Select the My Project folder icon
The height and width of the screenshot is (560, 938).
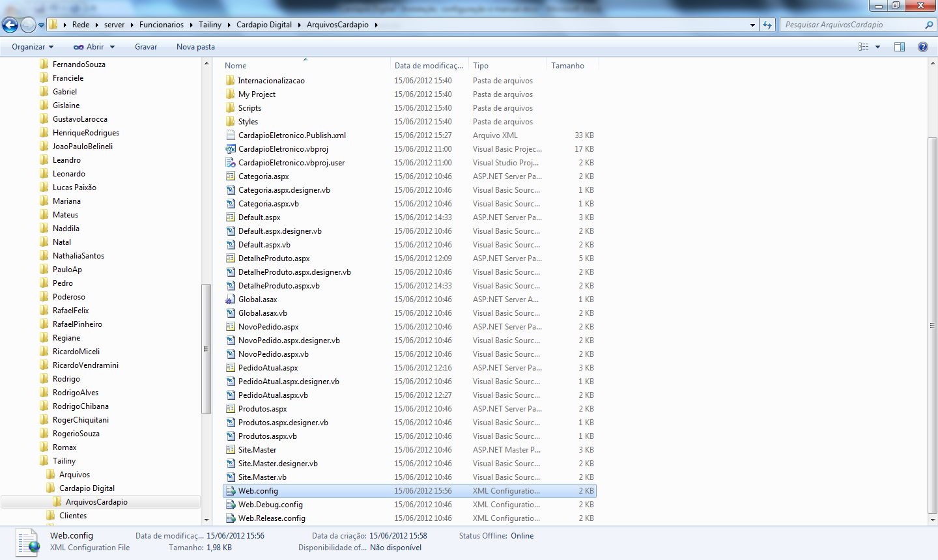tap(230, 94)
